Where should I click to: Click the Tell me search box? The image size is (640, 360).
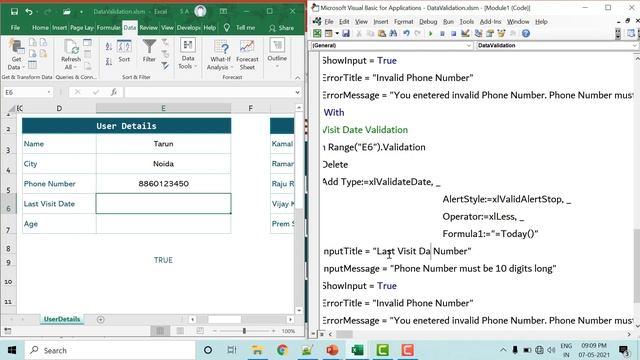pyautogui.click(x=240, y=28)
